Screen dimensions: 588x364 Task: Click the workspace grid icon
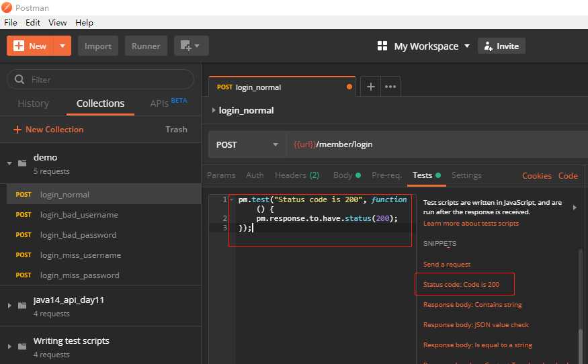(x=382, y=46)
